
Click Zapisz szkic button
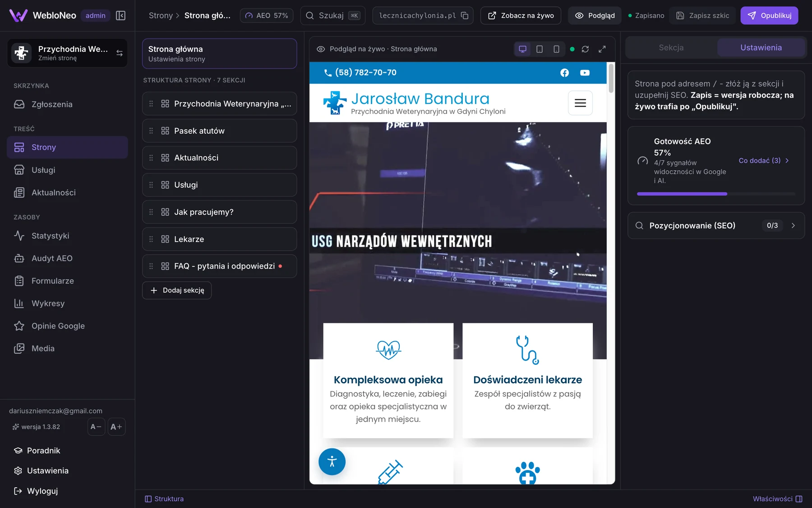coord(702,15)
